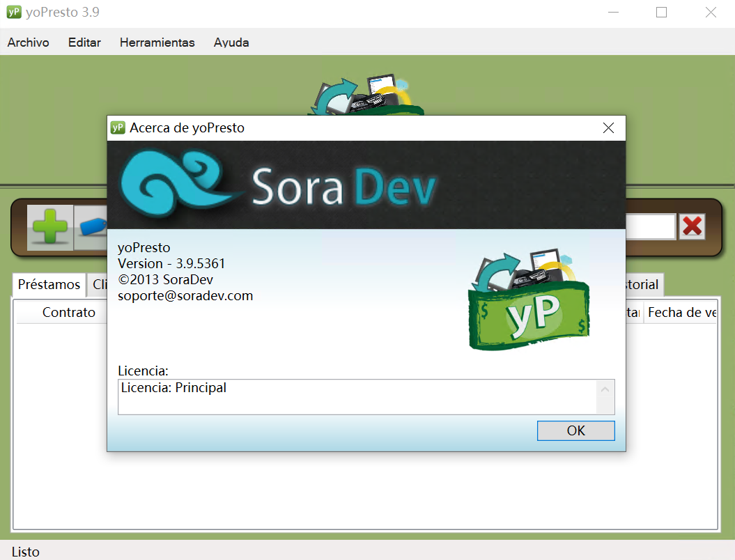Click the soporte@soradev.com text

tap(185, 296)
